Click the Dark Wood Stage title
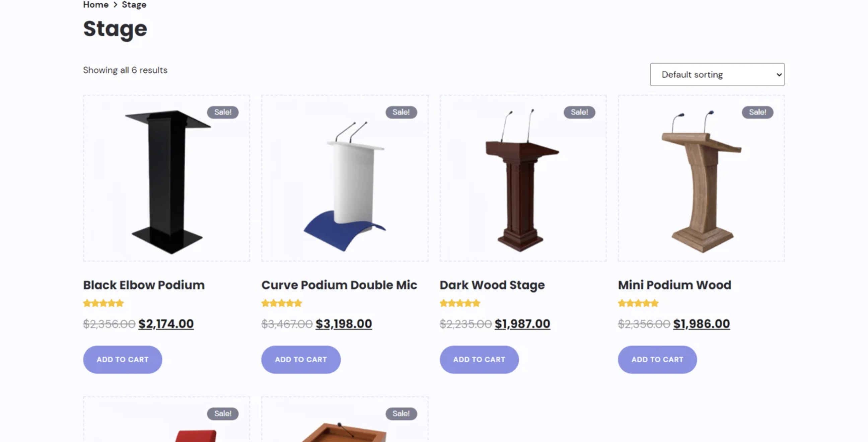This screenshot has height=442, width=868. [492, 285]
